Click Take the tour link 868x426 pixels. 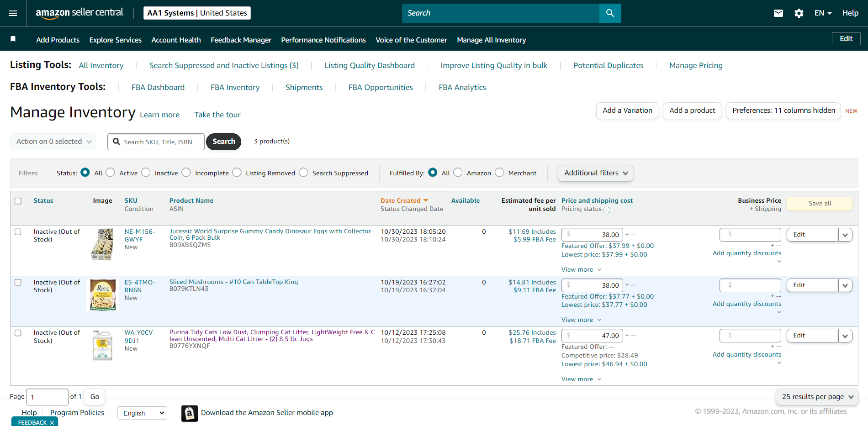pos(217,115)
